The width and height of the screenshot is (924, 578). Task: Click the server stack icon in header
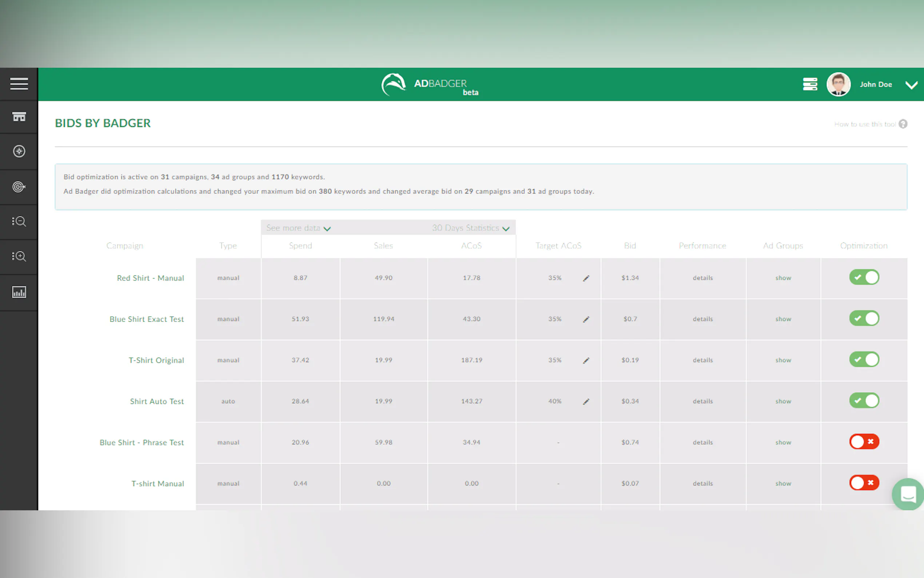click(809, 84)
